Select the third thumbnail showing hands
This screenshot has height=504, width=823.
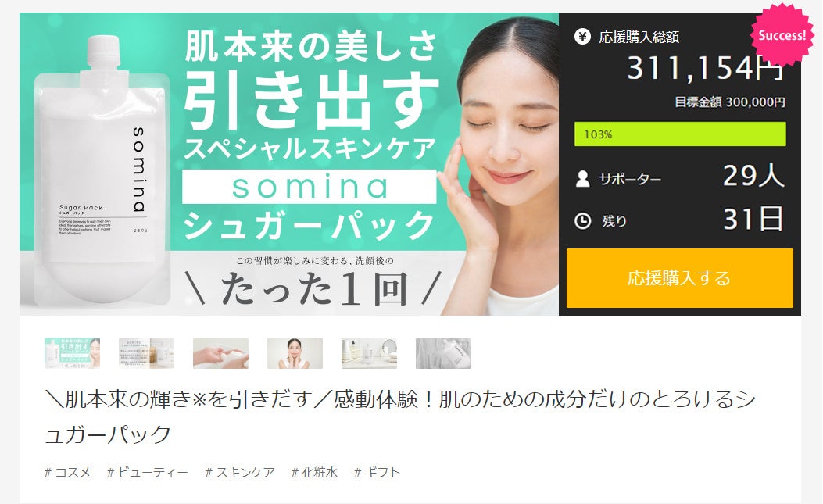click(x=220, y=353)
